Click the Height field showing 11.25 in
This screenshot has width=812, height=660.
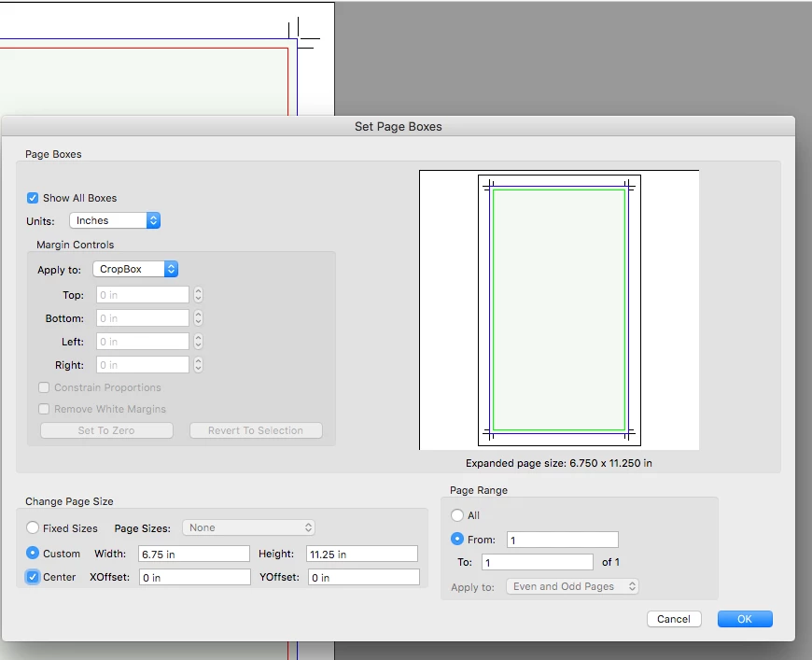click(x=362, y=554)
